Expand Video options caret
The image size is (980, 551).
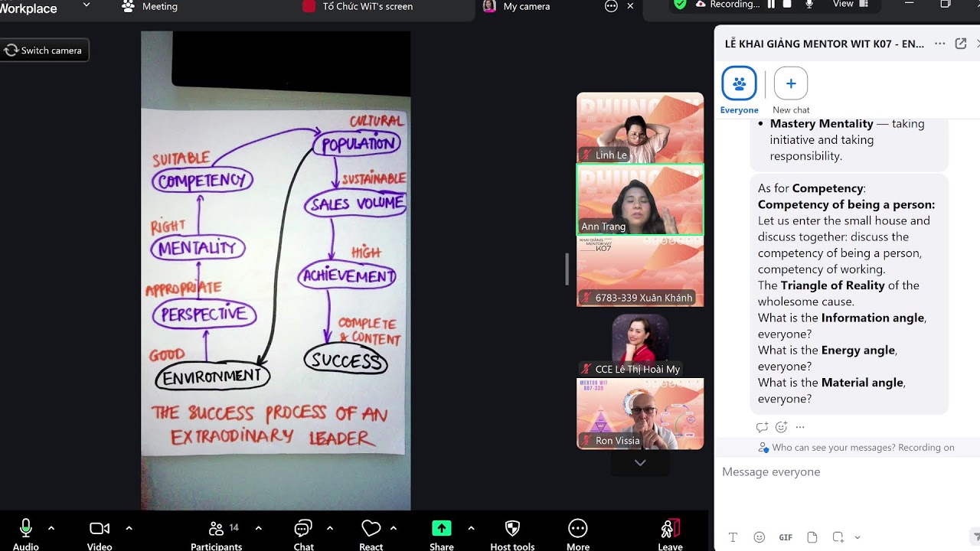[x=129, y=528]
